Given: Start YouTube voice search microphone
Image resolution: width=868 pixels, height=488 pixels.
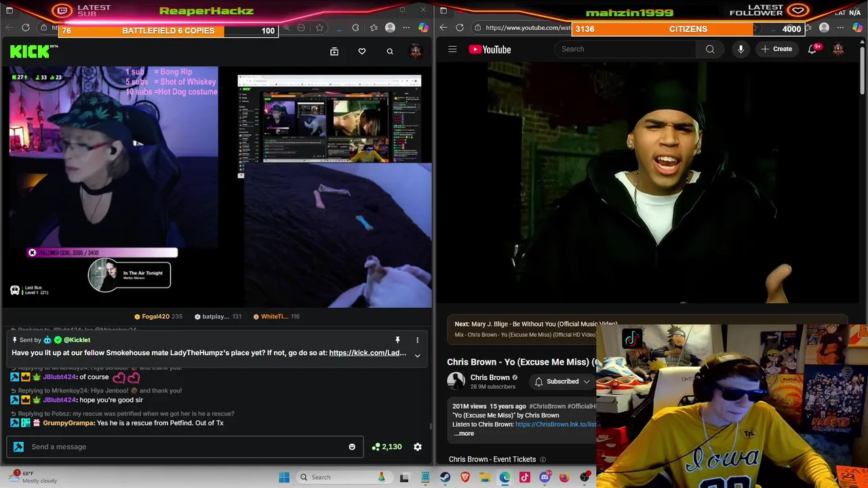Looking at the screenshot, I should (x=741, y=49).
